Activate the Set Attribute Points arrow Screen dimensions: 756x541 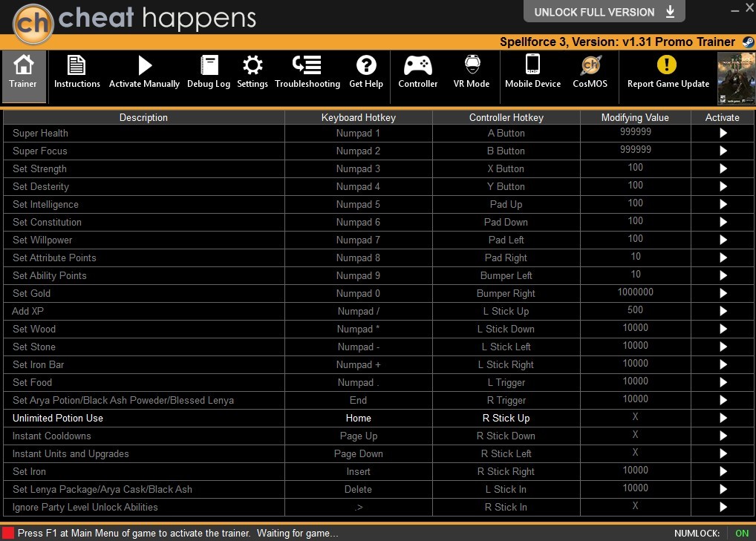tap(723, 258)
